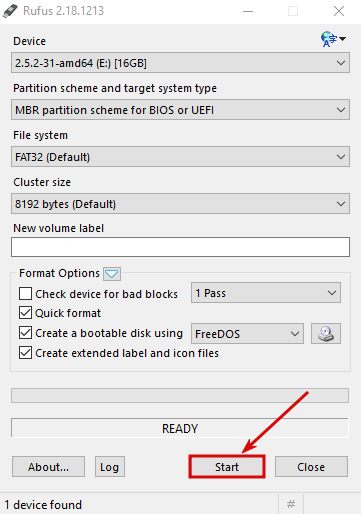Click the disk image select icon
361x514 pixels.
pyautogui.click(x=326, y=333)
